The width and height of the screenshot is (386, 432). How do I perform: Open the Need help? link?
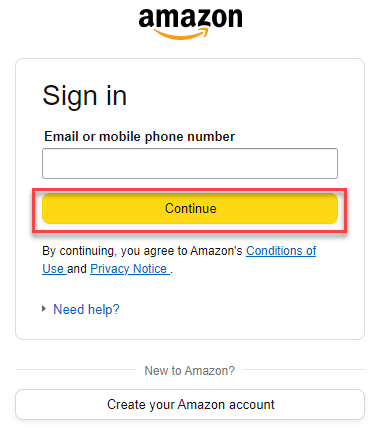tap(86, 309)
